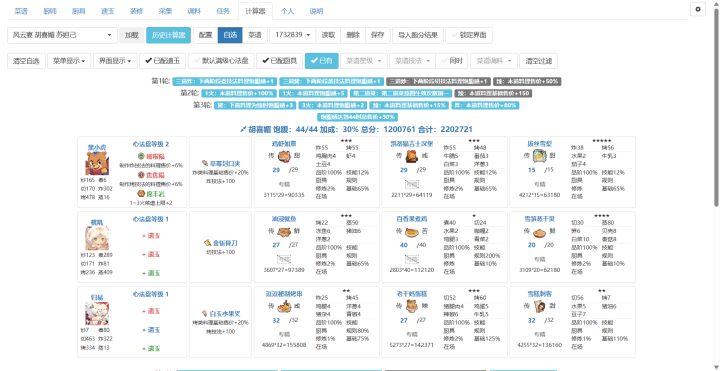Switch to the 个人 tab

coord(287,11)
